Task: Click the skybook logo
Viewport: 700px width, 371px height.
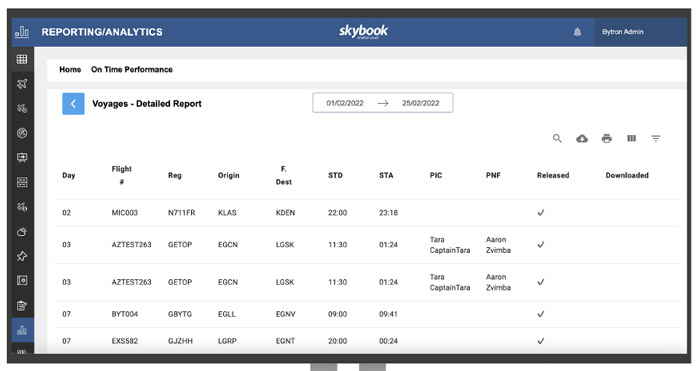Action: [x=363, y=31]
